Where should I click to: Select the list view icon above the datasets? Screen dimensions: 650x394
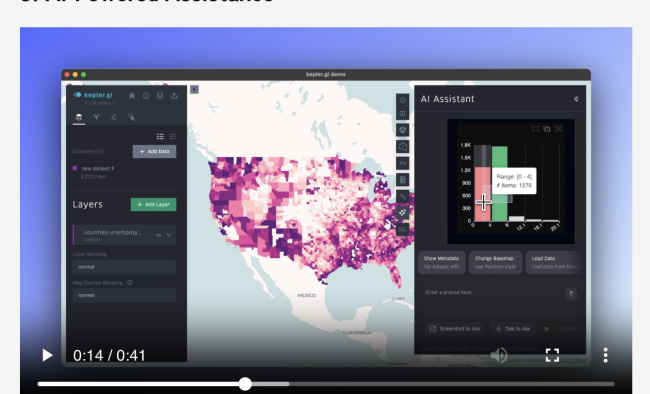[160, 136]
